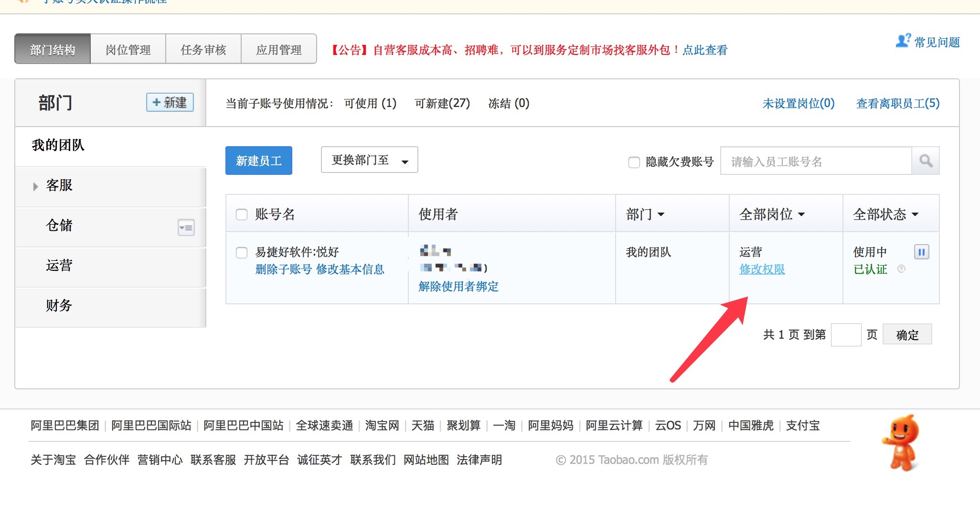Click the pause icon beside 使用中
Image resolution: width=980 pixels, height=515 pixels.
pos(921,252)
